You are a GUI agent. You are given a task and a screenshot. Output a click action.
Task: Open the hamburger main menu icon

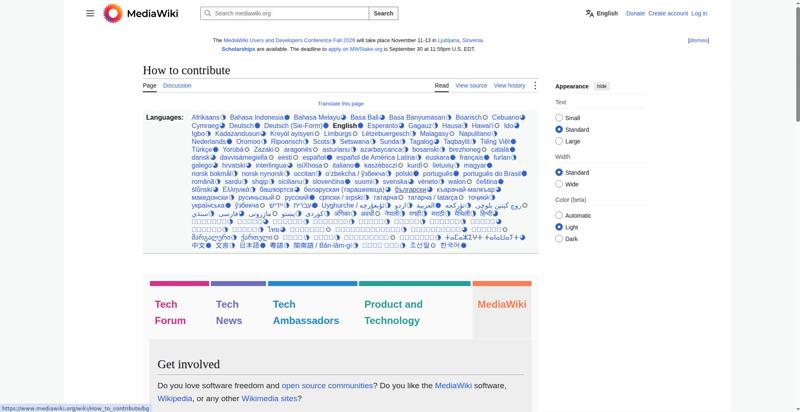tap(90, 13)
